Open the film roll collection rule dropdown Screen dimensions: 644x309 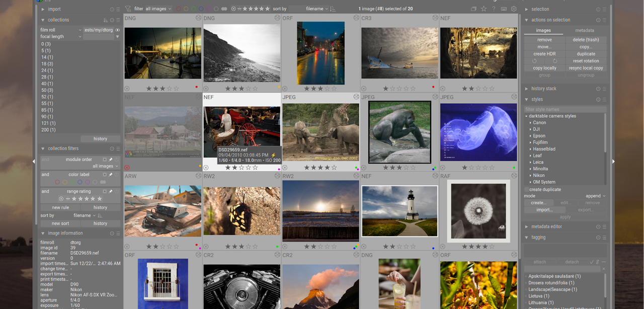(x=60, y=30)
